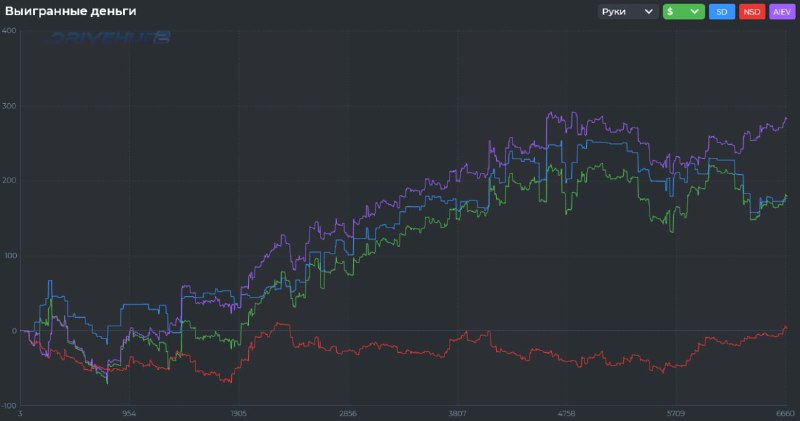
Task: Click the 4758 hands tick on horizontal axis
Action: click(566, 413)
